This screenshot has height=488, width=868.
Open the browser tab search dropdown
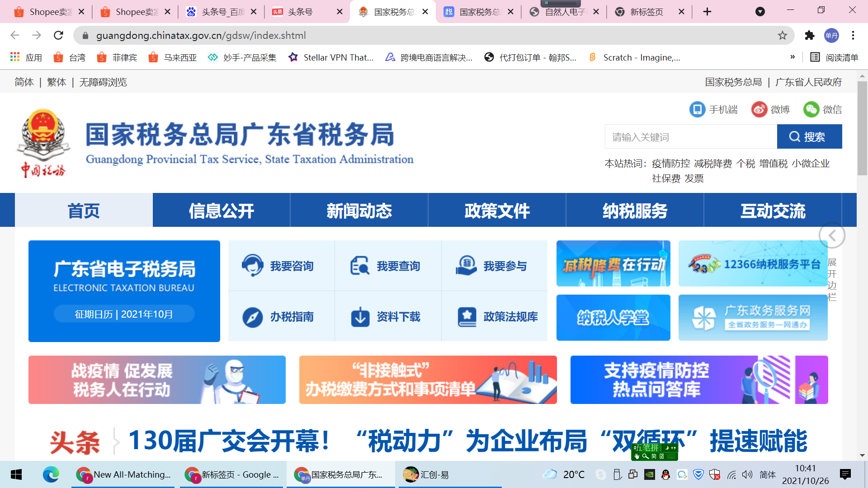[759, 11]
